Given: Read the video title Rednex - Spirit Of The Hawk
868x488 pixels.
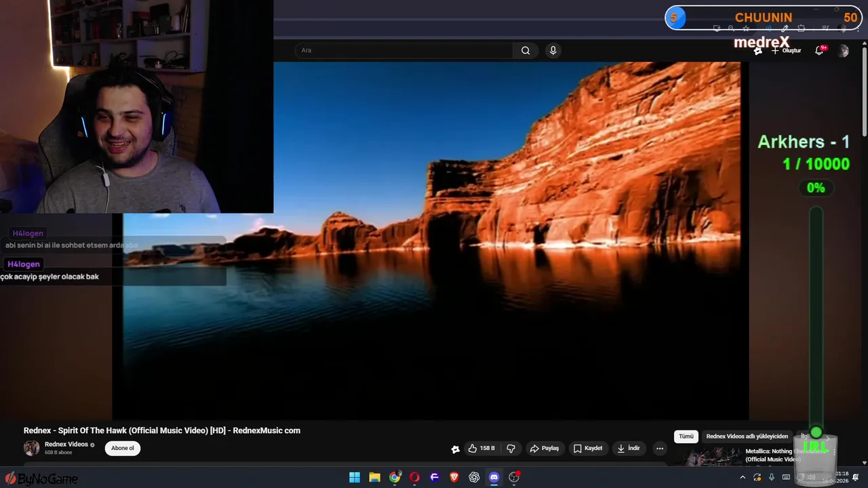Looking at the screenshot, I should 162,430.
